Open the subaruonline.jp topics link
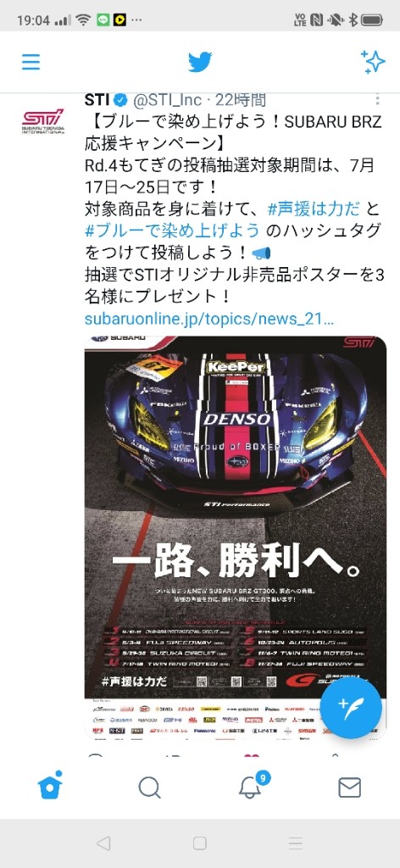Image resolution: width=400 pixels, height=868 pixels. [209, 319]
